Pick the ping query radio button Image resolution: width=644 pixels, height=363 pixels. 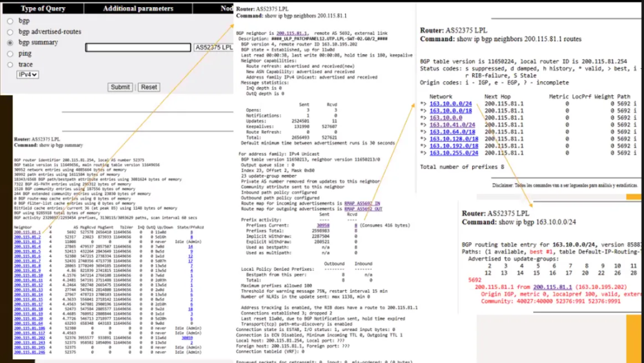point(10,54)
